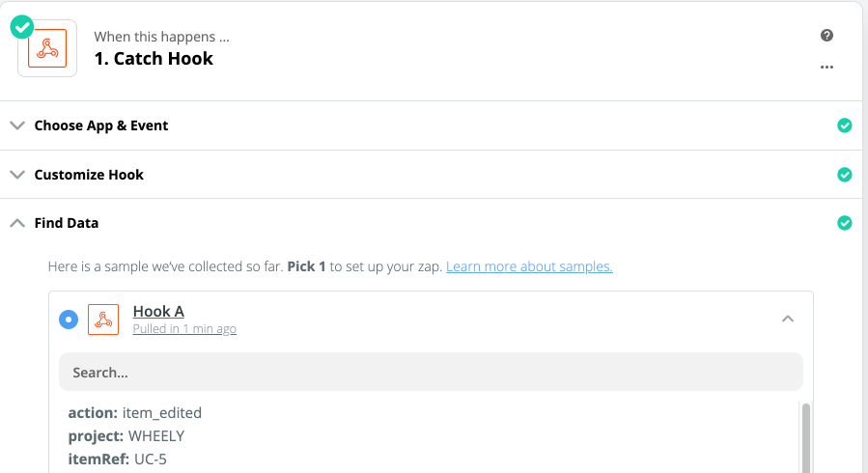Click green check beside Find Data
The height and width of the screenshot is (473, 868).
pos(844,223)
